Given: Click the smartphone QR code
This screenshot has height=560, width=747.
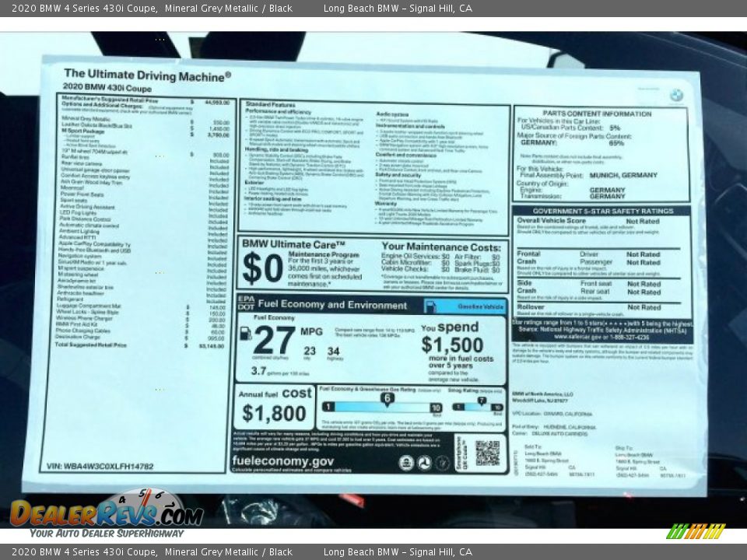Looking at the screenshot, I should point(488,453).
